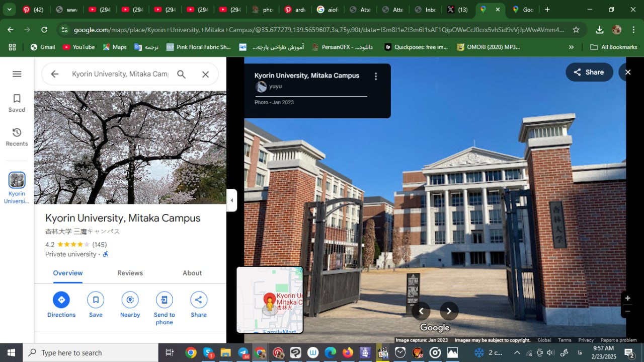Click the Send to phone icon
644x362 pixels.
coord(164,300)
